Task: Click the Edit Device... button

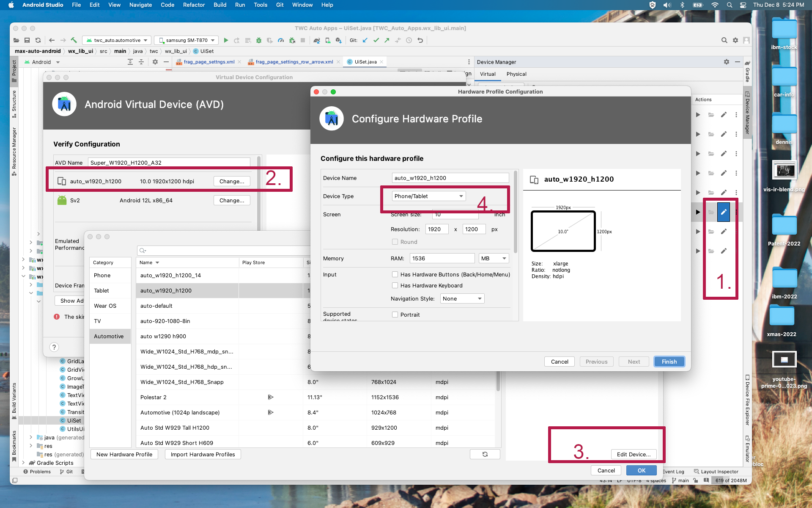Action: (634, 454)
